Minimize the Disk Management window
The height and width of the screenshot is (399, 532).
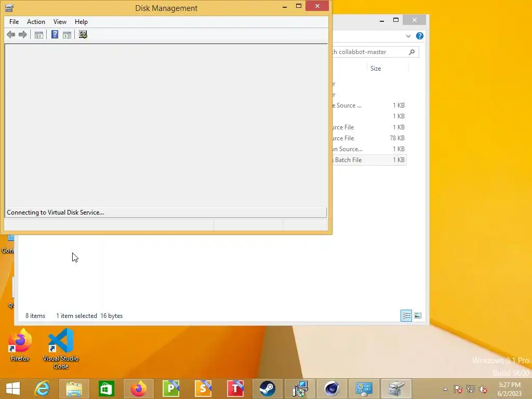click(x=285, y=6)
